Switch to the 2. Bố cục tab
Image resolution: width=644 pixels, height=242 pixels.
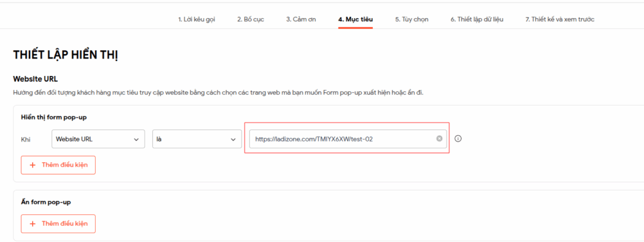pos(250,19)
